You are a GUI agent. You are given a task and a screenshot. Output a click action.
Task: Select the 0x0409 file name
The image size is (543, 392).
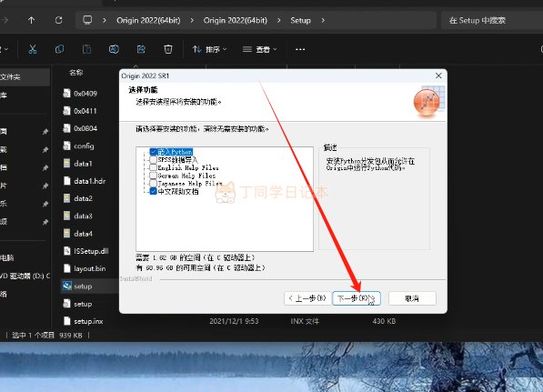85,94
